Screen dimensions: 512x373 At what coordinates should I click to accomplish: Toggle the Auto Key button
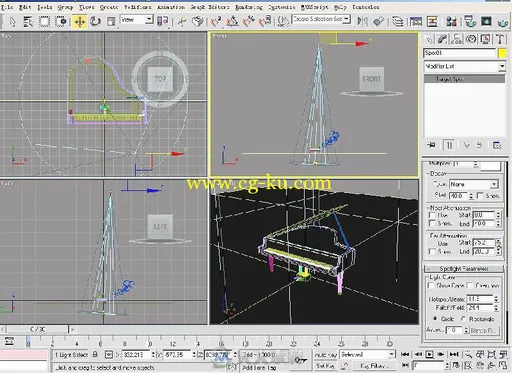[325, 354]
